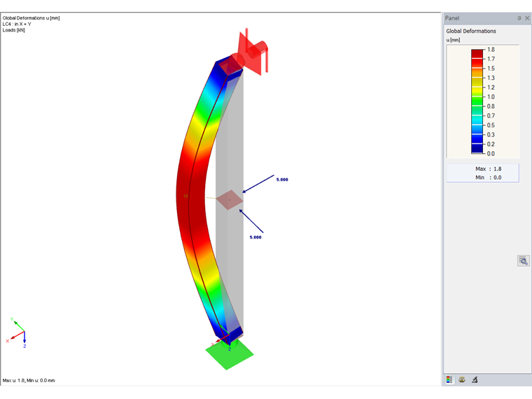Viewport: 532px width, 399px height.
Task: Click the pink mid-height node diamond on the column
Action: pos(230,199)
